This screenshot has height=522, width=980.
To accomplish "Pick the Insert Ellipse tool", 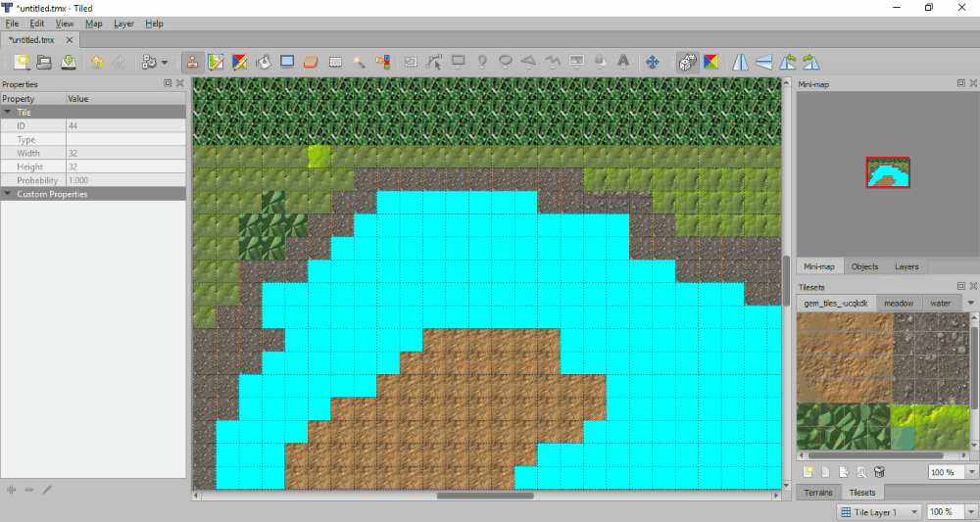I will tap(506, 62).
